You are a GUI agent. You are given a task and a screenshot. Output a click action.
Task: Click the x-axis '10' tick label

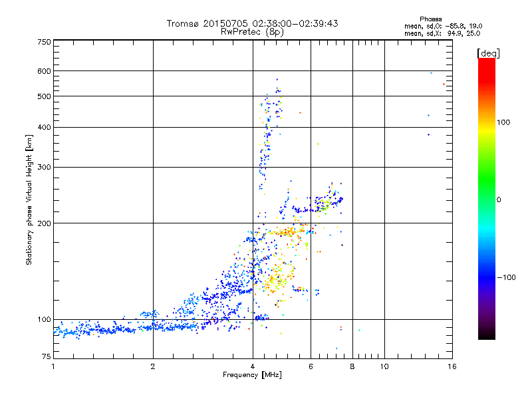(x=384, y=366)
